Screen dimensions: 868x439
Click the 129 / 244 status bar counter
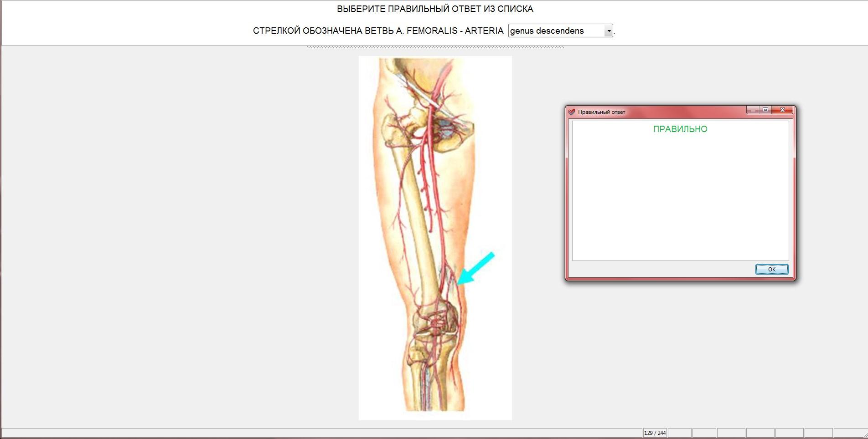click(x=655, y=433)
